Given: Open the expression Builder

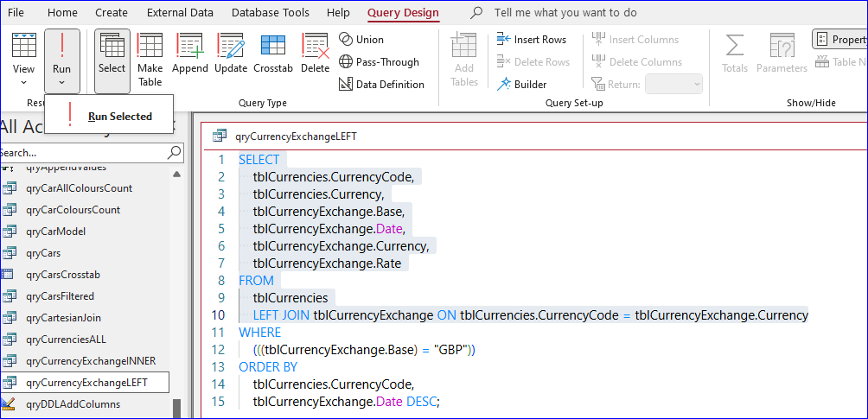Looking at the screenshot, I should [x=521, y=85].
